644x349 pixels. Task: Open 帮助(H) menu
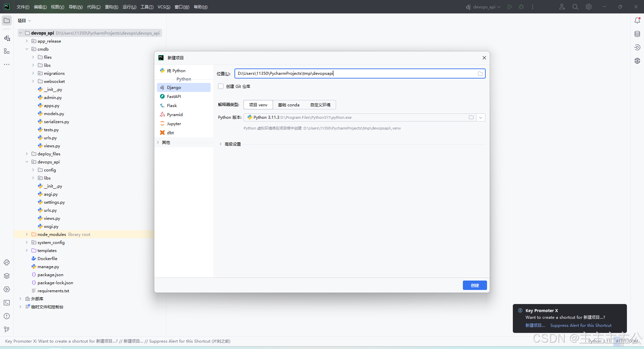click(201, 7)
